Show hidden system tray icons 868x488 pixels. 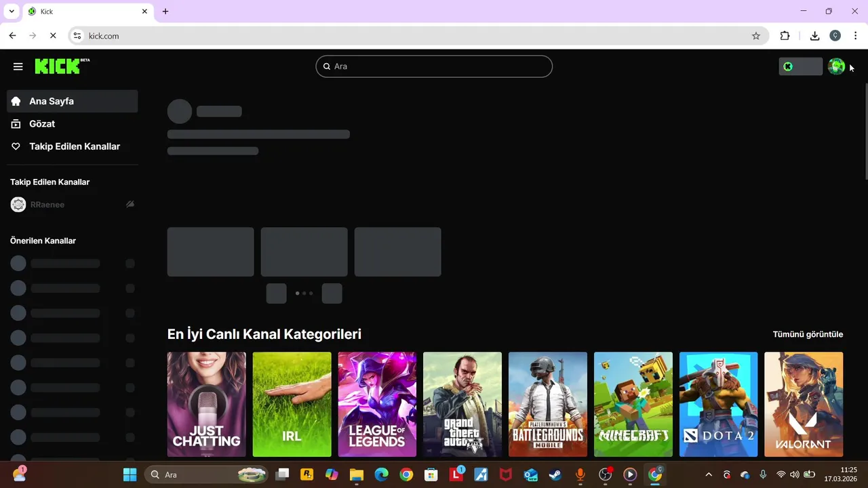pyautogui.click(x=709, y=474)
